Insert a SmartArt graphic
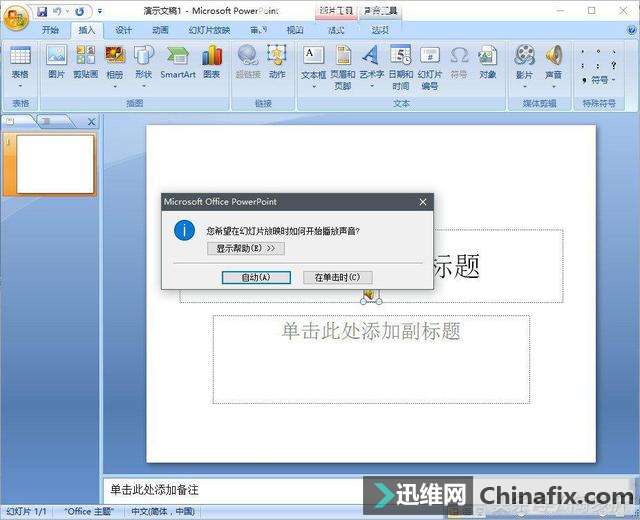 [x=178, y=61]
